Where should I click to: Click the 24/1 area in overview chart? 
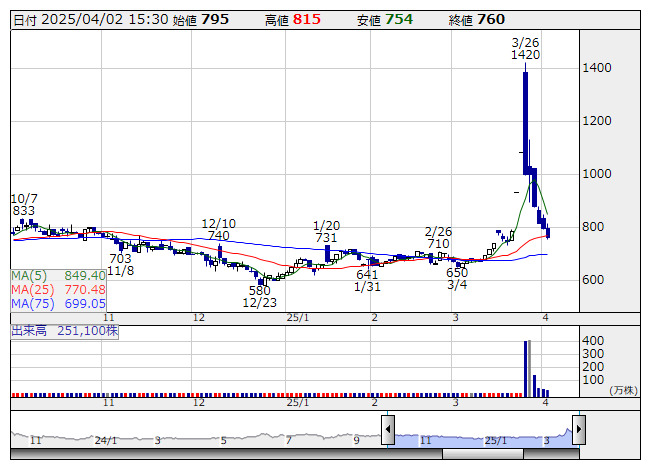click(x=106, y=440)
